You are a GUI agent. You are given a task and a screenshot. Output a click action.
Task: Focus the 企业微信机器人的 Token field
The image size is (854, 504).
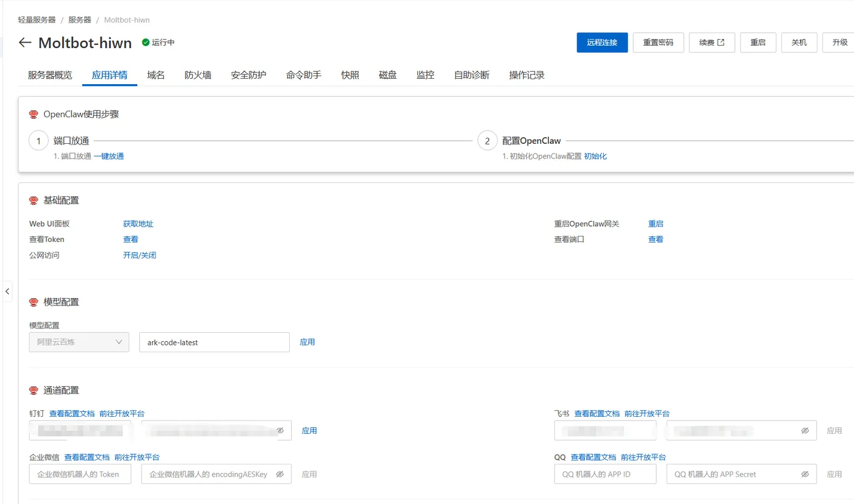pos(80,474)
